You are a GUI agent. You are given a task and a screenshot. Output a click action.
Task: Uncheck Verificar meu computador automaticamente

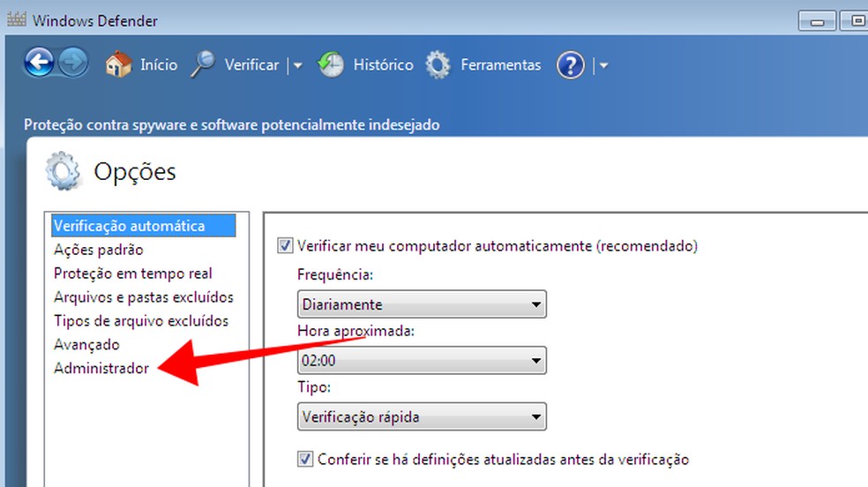pyautogui.click(x=285, y=246)
